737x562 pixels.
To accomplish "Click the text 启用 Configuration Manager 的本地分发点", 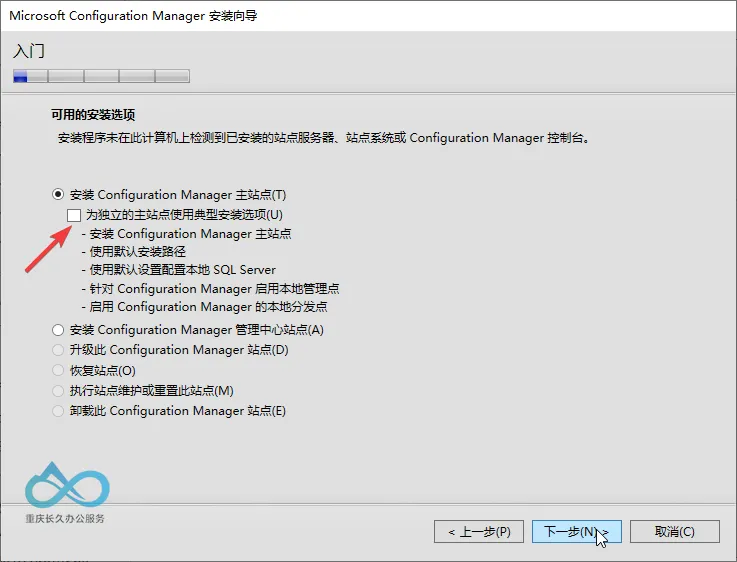I will coord(208,307).
